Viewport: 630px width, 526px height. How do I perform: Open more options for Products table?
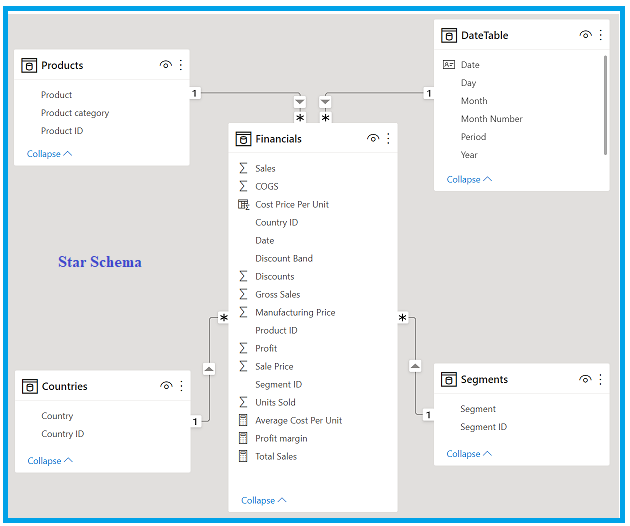181,65
